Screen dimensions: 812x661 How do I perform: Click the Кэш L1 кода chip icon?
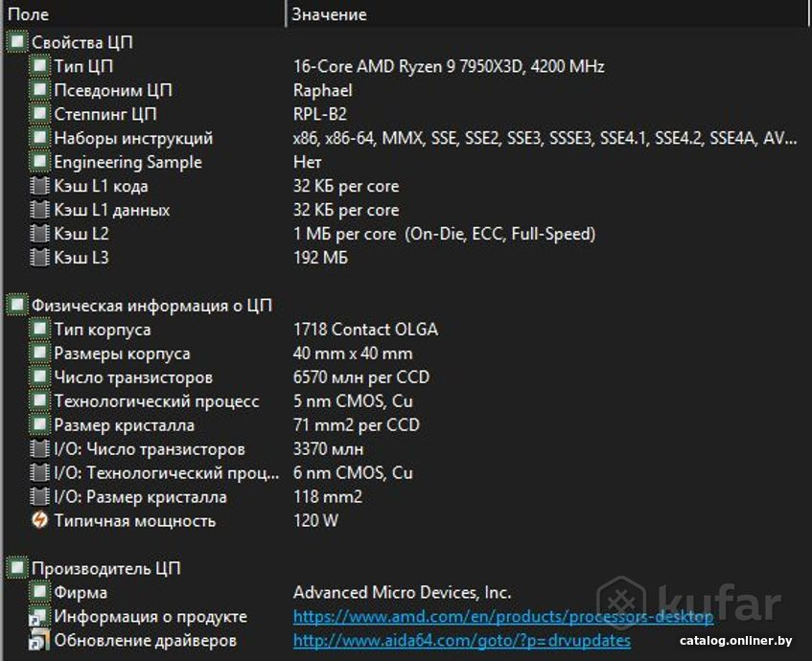pyautogui.click(x=38, y=186)
